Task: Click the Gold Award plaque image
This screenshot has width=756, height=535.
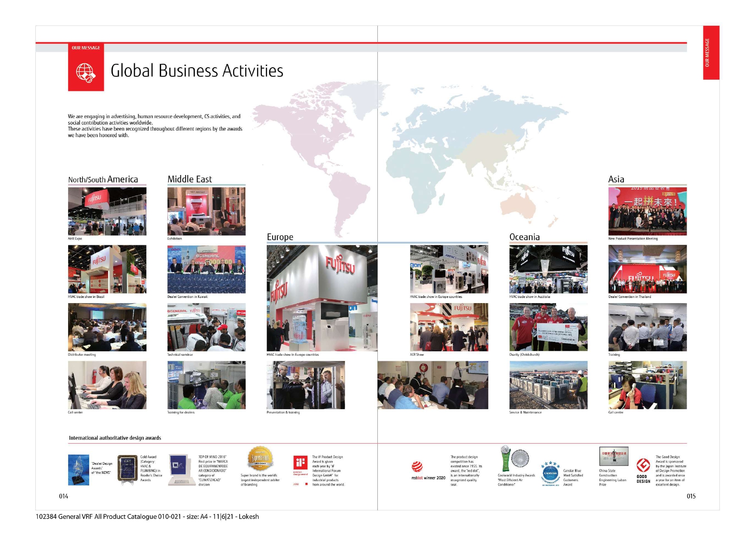Action: coord(128,470)
